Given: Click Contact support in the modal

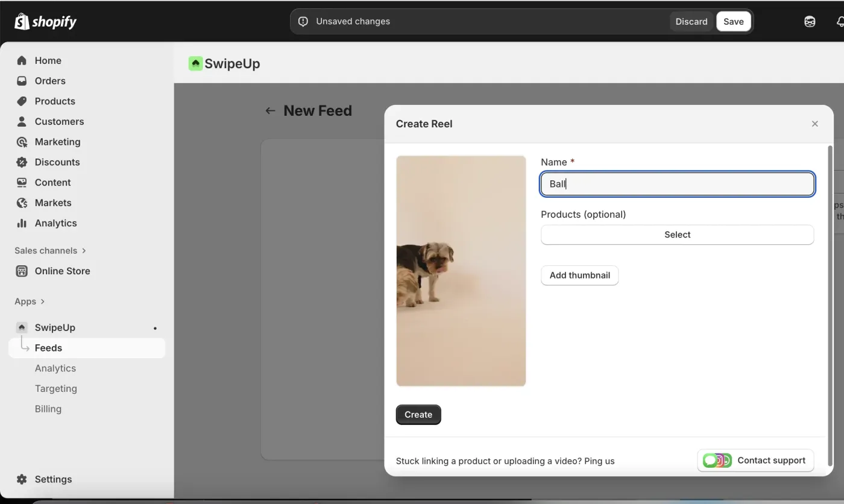Looking at the screenshot, I should 755,460.
